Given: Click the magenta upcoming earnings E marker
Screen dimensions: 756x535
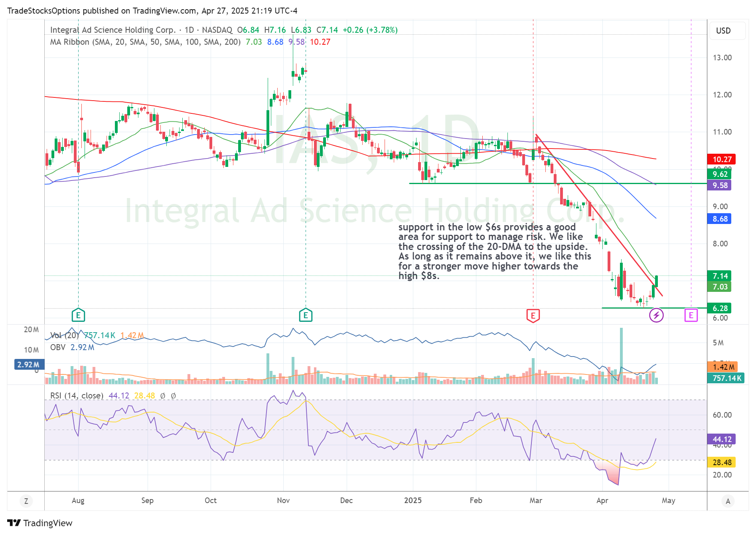Looking at the screenshot, I should tap(691, 315).
